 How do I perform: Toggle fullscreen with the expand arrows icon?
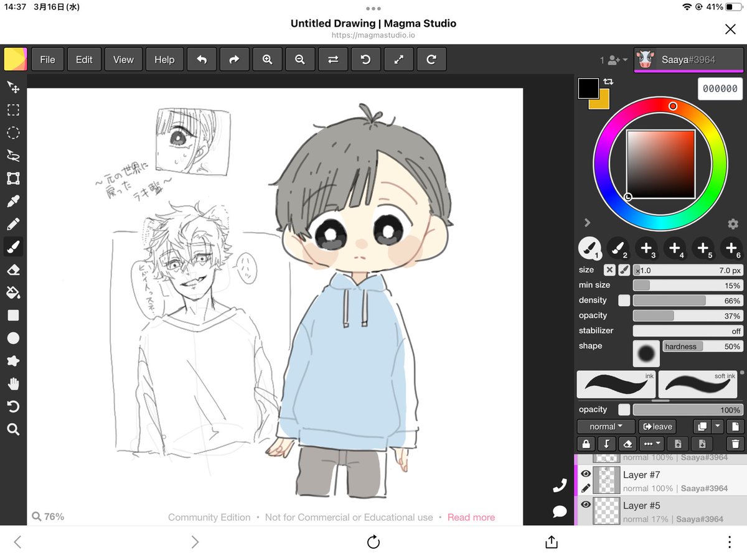(398, 60)
